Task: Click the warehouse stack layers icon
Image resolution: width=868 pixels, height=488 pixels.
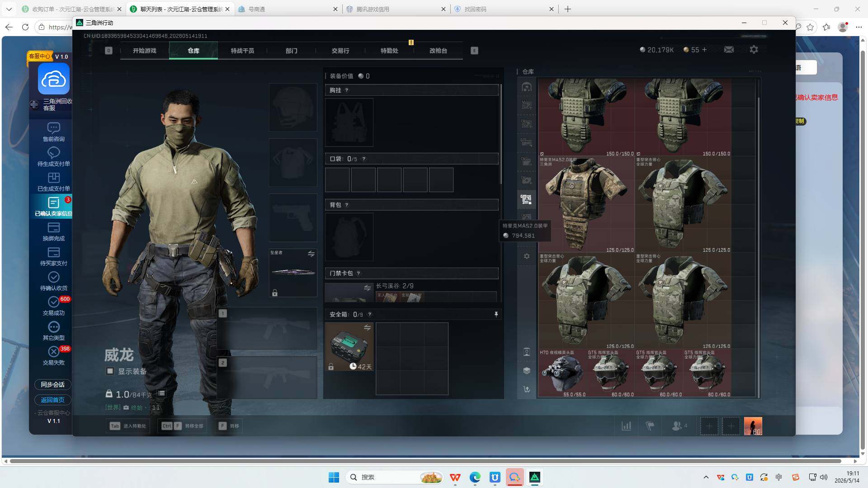Action: [x=527, y=371]
